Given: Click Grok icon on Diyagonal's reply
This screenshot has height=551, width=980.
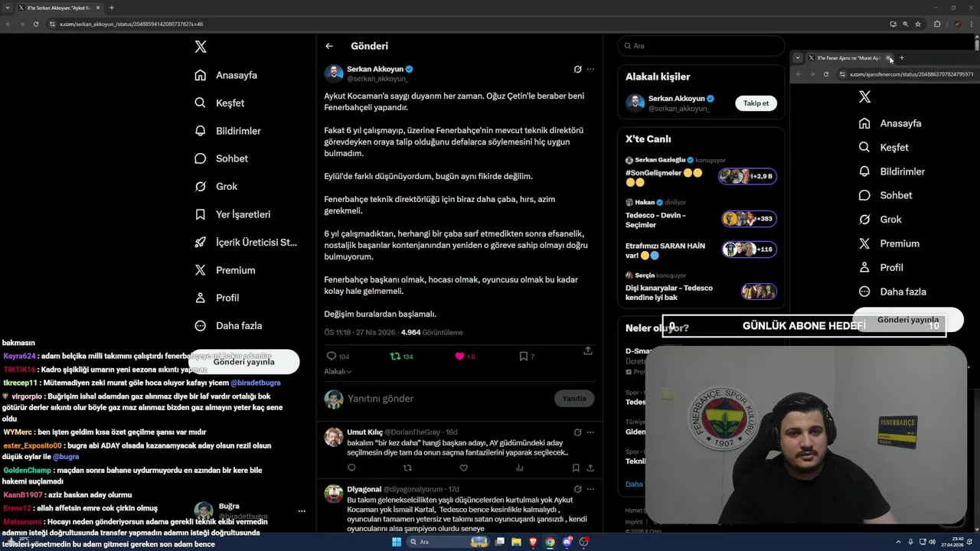Looking at the screenshot, I should pyautogui.click(x=577, y=489).
